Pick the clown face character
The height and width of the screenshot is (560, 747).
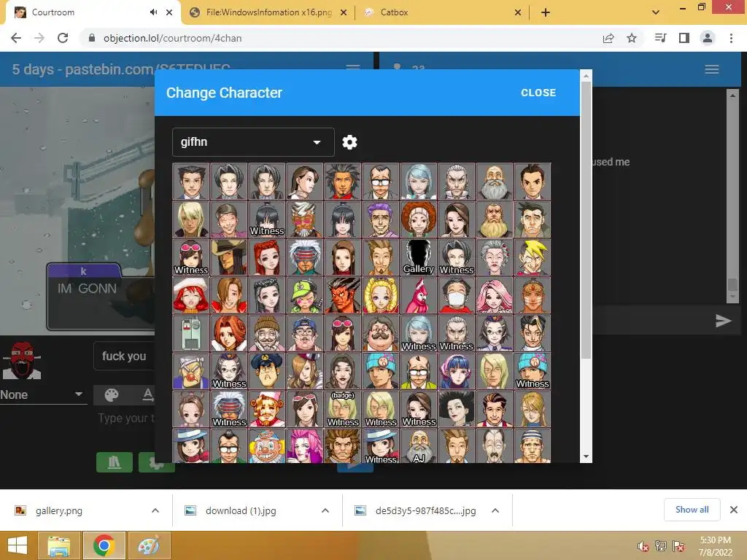tap(267, 446)
